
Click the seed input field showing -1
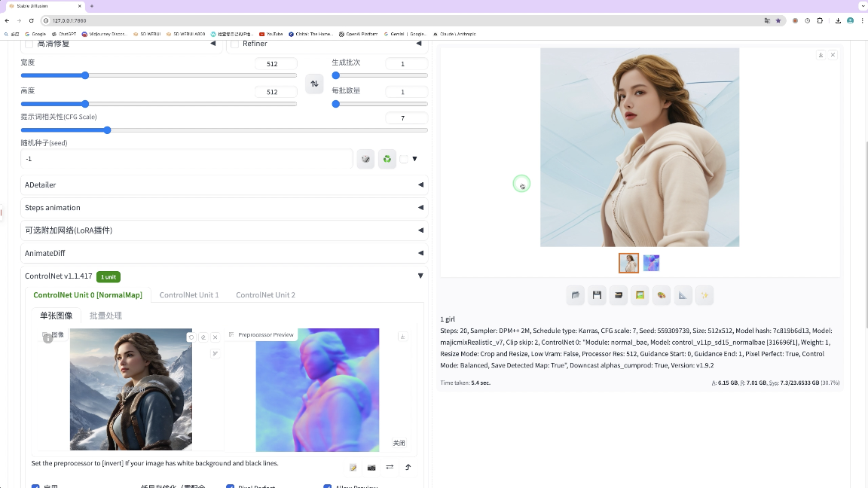[x=187, y=159]
